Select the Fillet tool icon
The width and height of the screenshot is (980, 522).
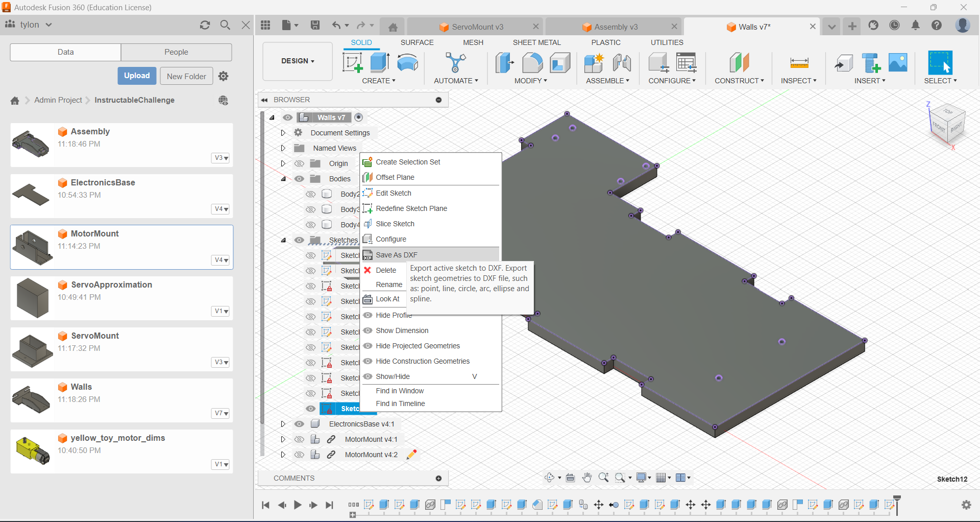tap(532, 63)
